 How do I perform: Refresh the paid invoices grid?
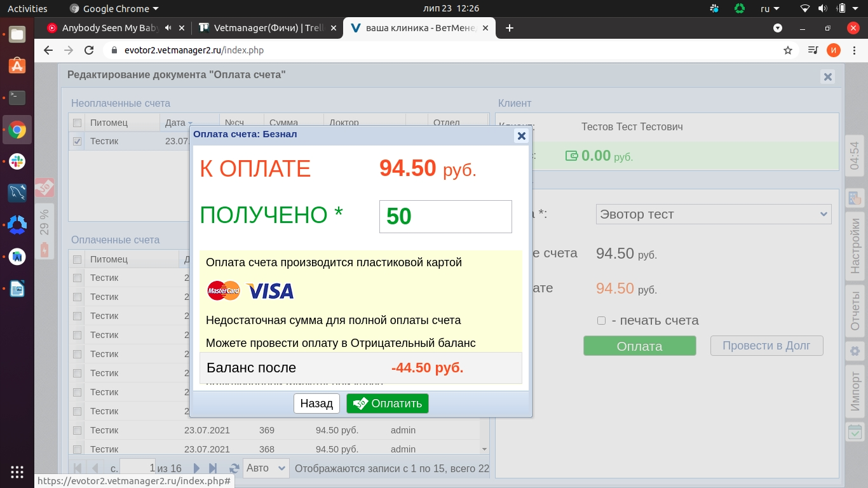[234, 468]
